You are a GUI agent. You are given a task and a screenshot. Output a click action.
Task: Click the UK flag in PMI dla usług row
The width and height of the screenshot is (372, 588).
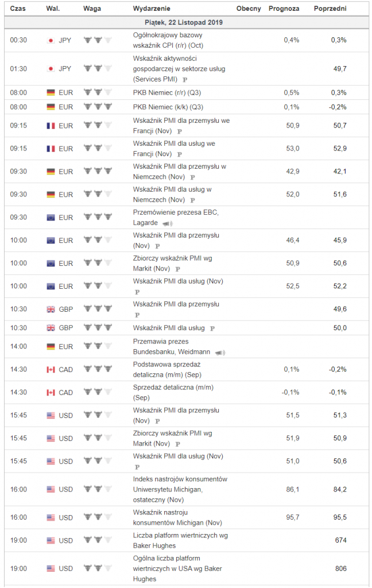pos(51,328)
